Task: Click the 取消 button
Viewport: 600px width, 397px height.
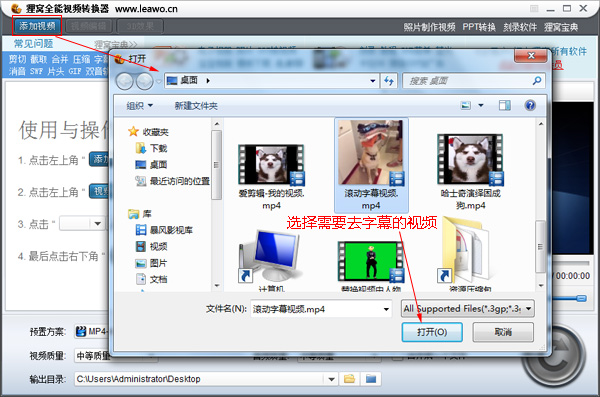Action: (503, 332)
